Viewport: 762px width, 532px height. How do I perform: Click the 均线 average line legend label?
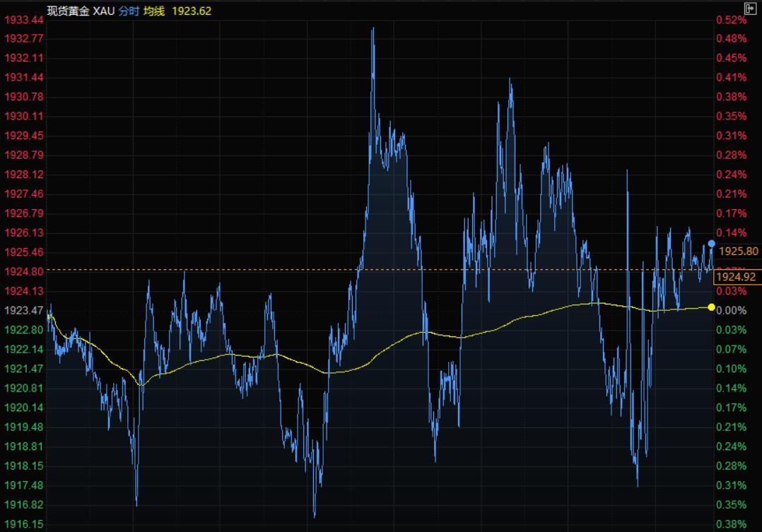point(153,11)
